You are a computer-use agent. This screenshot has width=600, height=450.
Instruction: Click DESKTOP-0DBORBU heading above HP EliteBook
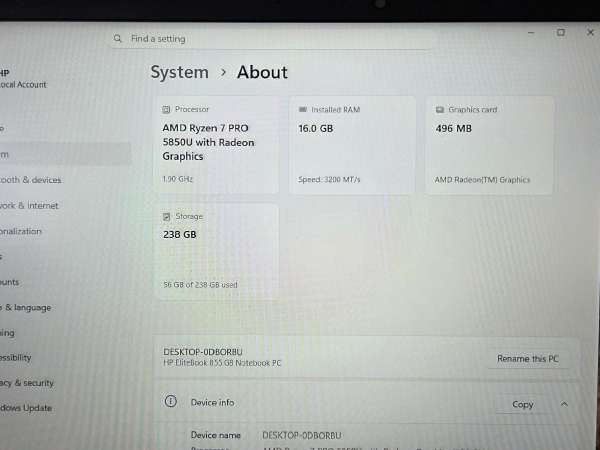coord(203,352)
